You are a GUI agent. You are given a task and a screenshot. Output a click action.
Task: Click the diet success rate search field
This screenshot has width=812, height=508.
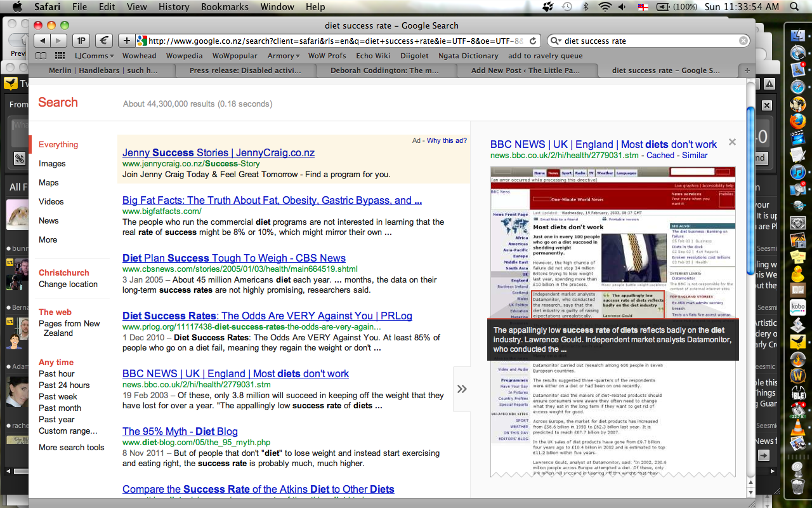point(648,41)
